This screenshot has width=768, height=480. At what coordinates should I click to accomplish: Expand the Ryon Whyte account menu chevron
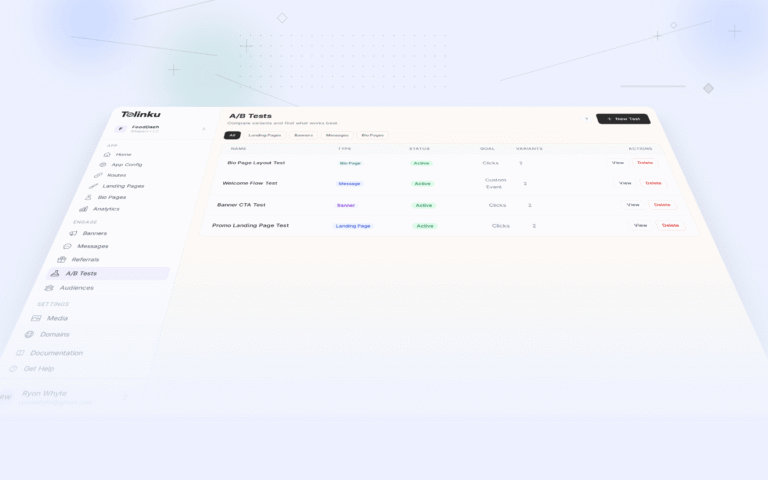click(x=124, y=397)
